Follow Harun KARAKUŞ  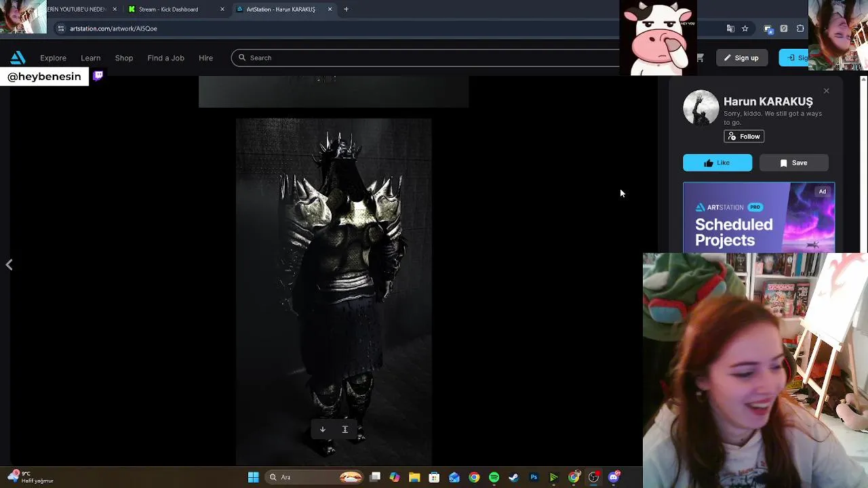744,136
